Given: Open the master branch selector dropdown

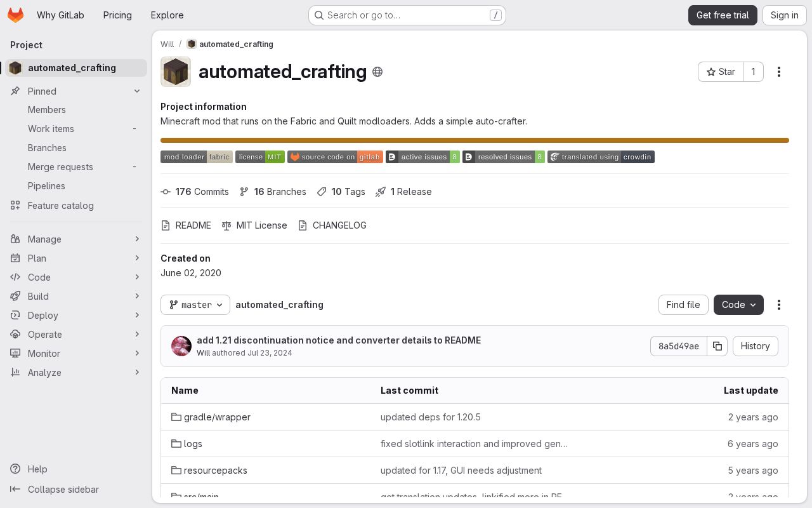Looking at the screenshot, I should [x=195, y=305].
